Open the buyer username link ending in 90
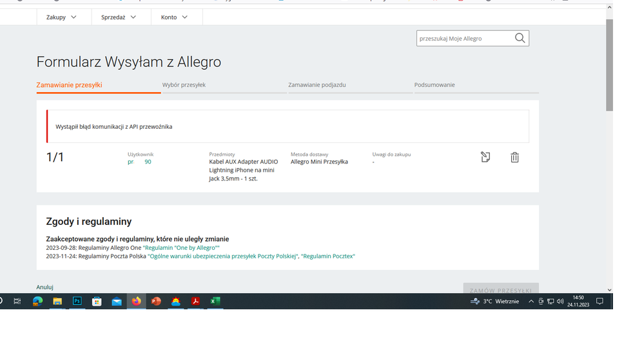644x362 pixels. click(x=139, y=162)
